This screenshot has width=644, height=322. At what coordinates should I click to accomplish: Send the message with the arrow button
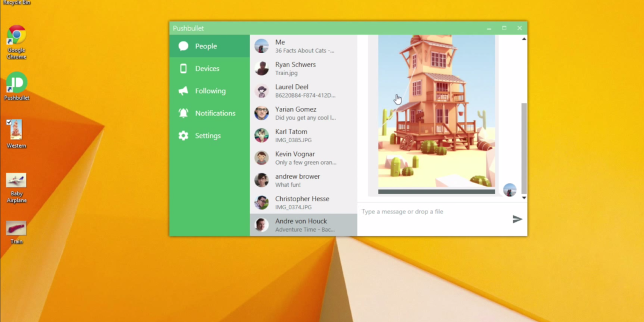pos(517,219)
